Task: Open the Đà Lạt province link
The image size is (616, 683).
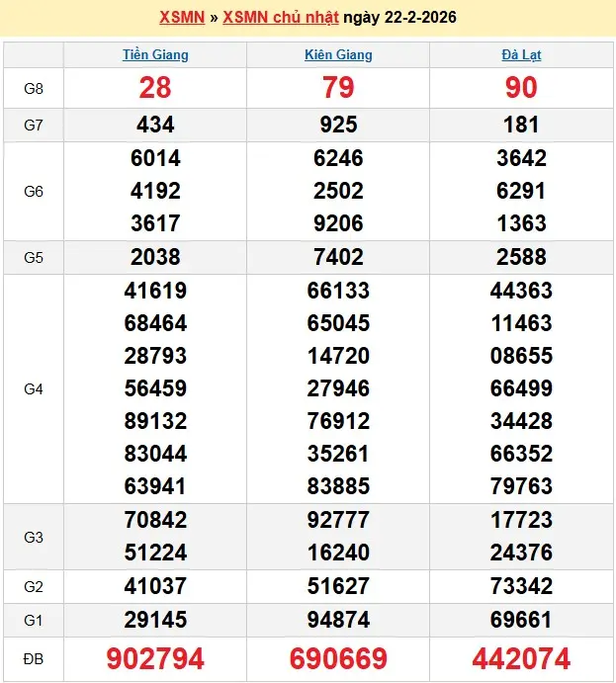Action: pyautogui.click(x=521, y=54)
